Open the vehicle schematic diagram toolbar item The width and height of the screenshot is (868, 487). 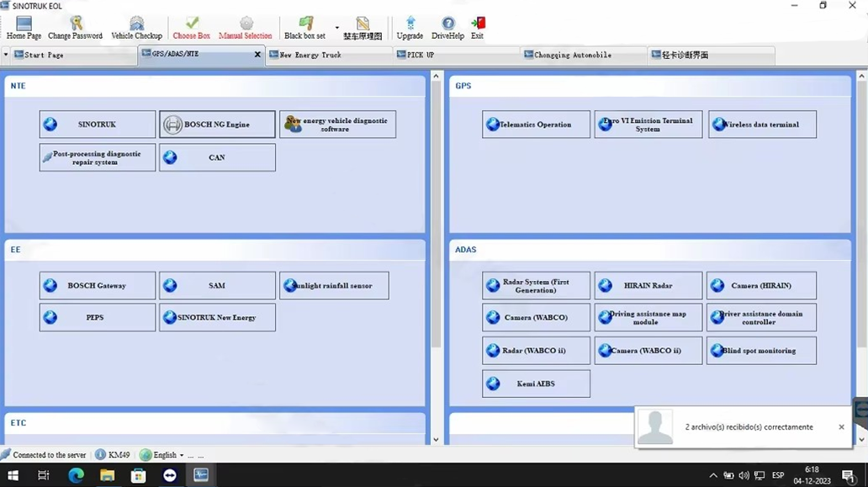tap(363, 28)
